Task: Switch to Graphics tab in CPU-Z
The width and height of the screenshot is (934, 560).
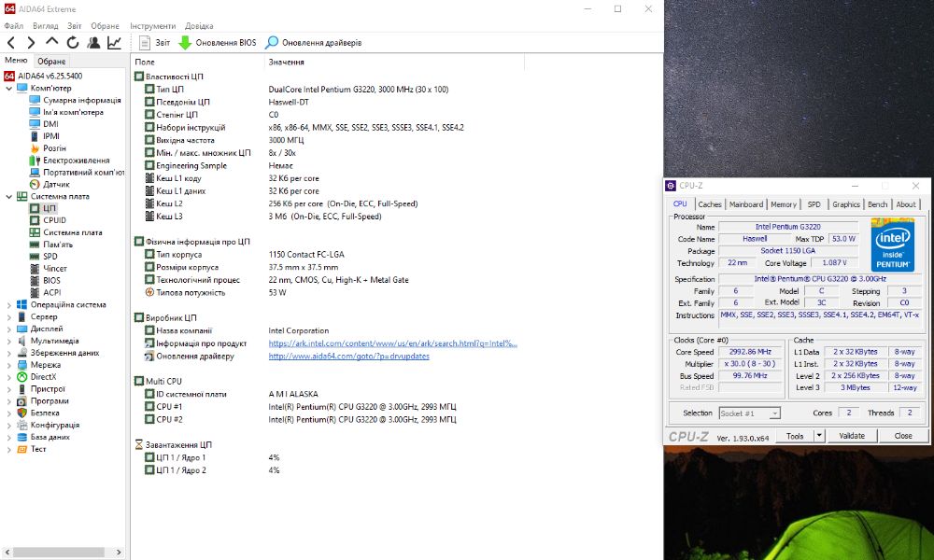Action: point(846,204)
